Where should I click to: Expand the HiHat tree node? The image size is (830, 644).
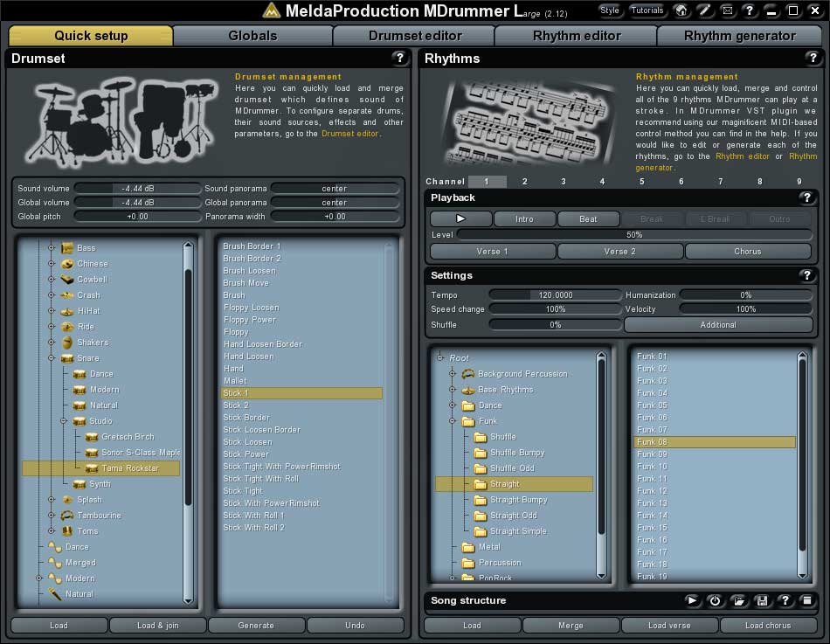52,311
